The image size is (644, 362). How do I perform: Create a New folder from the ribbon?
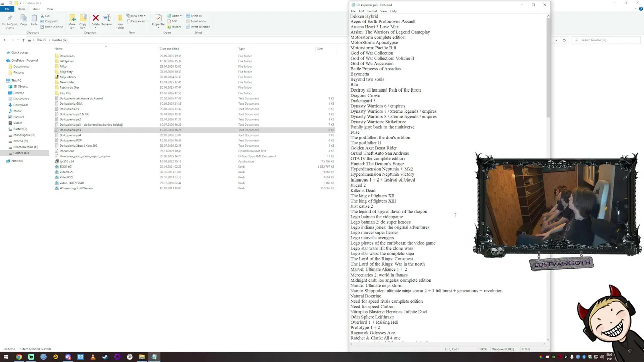120,21
